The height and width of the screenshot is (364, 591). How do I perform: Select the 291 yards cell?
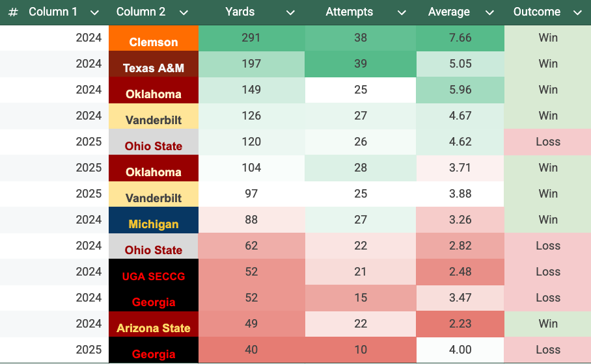251,38
